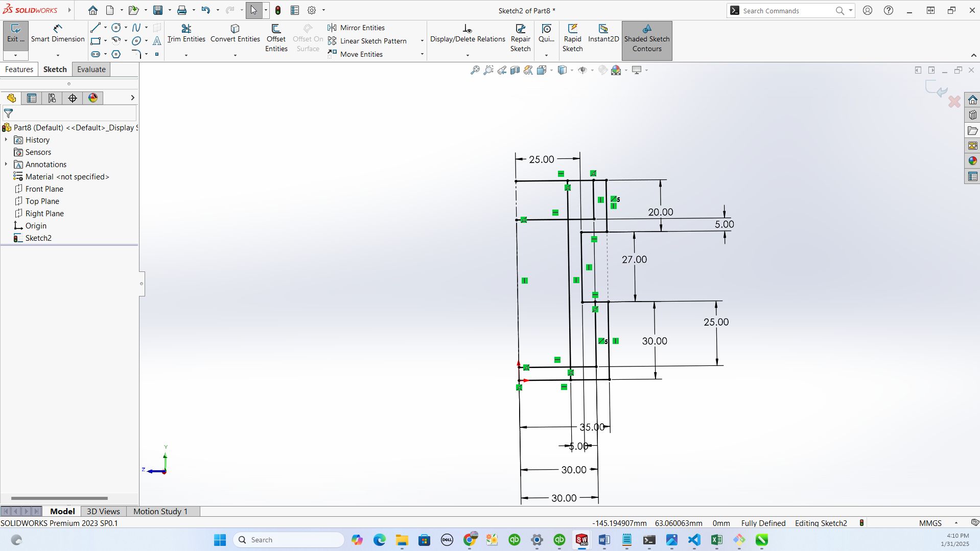Image resolution: width=980 pixels, height=551 pixels.
Task: Select the Corner Rectangle tool
Action: tap(95, 41)
